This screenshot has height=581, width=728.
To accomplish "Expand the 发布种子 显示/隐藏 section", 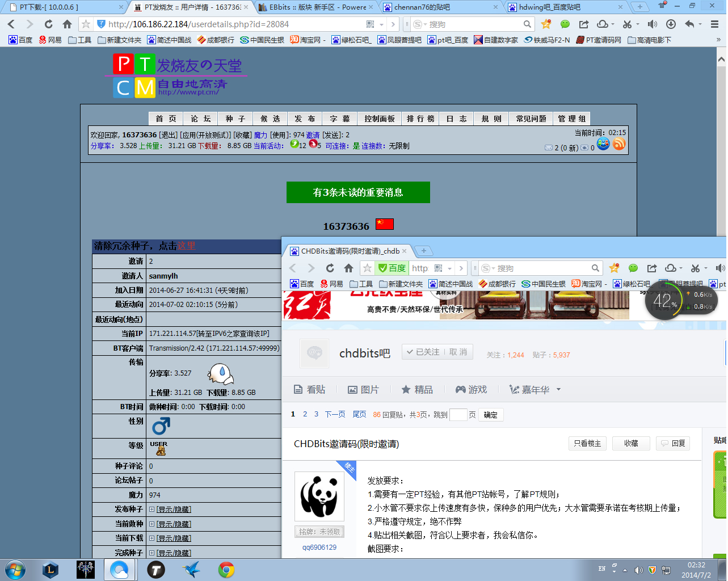I will tap(174, 510).
